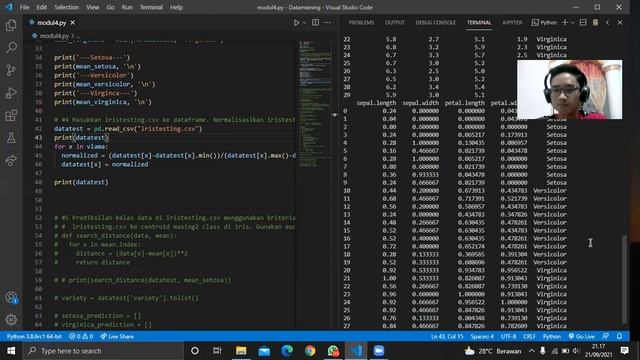The width and height of the screenshot is (640, 360).
Task: Select the Python 3.8 interpreter in status bar
Action: [x=34, y=336]
